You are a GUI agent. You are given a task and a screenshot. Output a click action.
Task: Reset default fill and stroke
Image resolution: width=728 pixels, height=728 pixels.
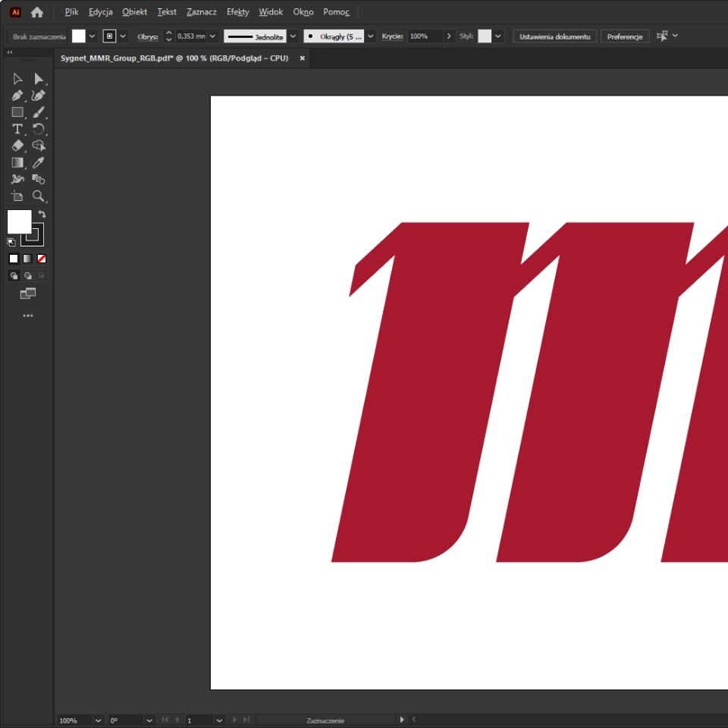click(11, 242)
